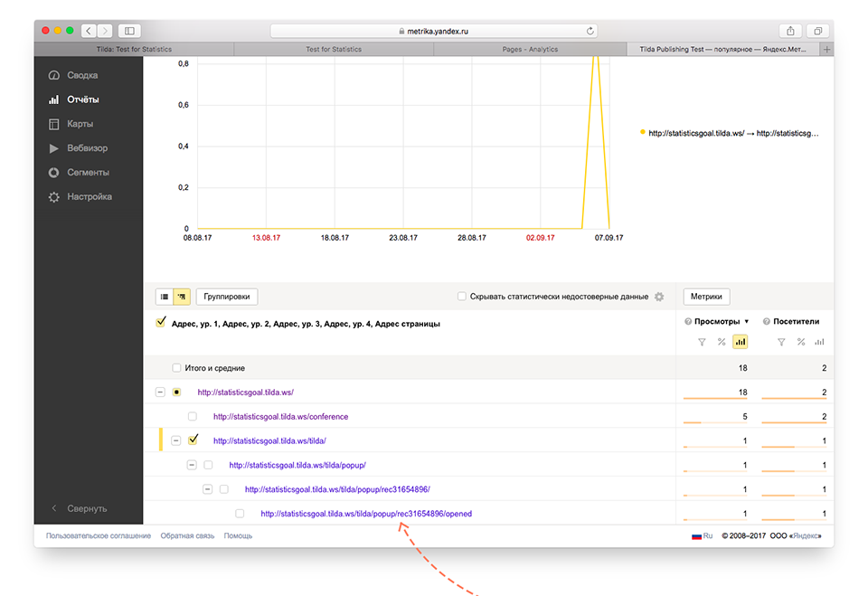Check the /conference row checkbox
Viewport: 868px width, 596px height.
(x=192, y=417)
